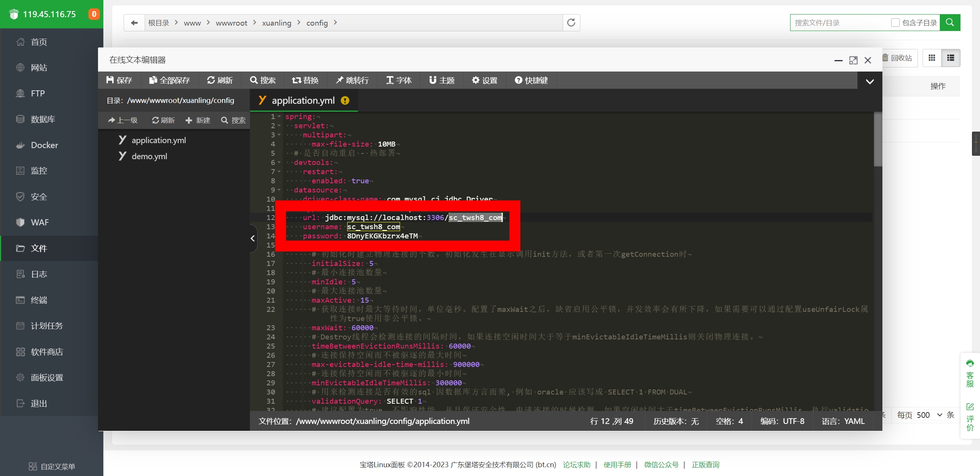Collapse the editor file sidebar arrow
Image resolution: width=980 pixels, height=476 pixels.
click(x=253, y=239)
